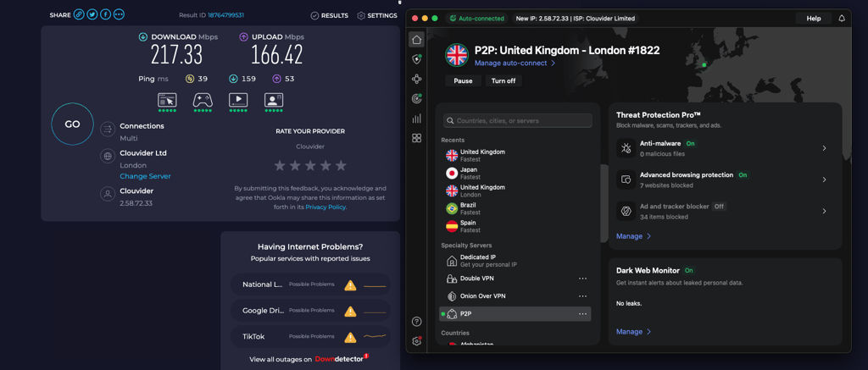Click the Ad and tracker blocker Off badge
868x370 pixels.
(719, 207)
